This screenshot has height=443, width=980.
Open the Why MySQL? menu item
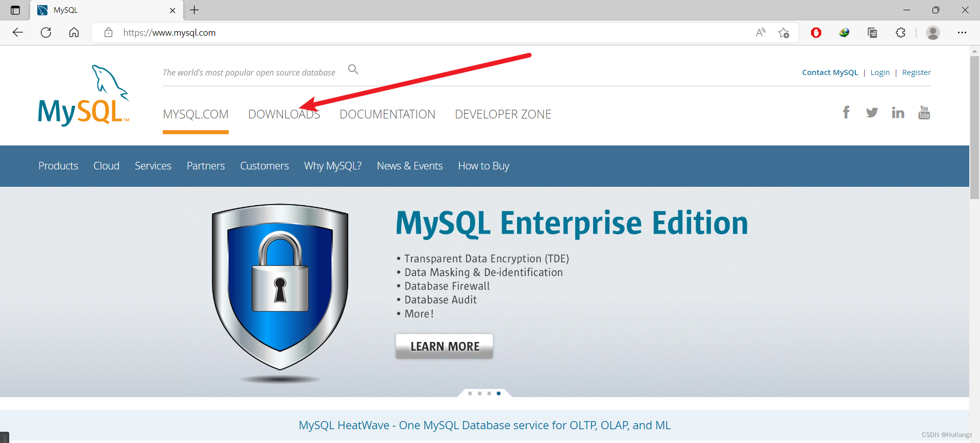tap(333, 166)
